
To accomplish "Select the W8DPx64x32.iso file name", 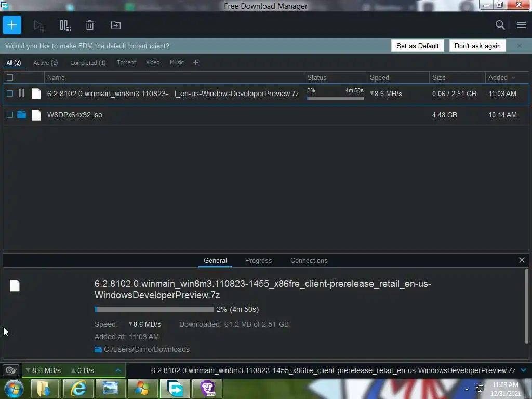I will pyautogui.click(x=75, y=115).
